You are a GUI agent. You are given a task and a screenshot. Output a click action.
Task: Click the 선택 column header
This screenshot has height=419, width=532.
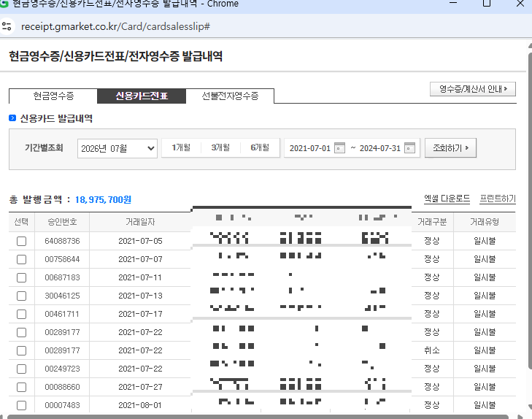(21, 222)
